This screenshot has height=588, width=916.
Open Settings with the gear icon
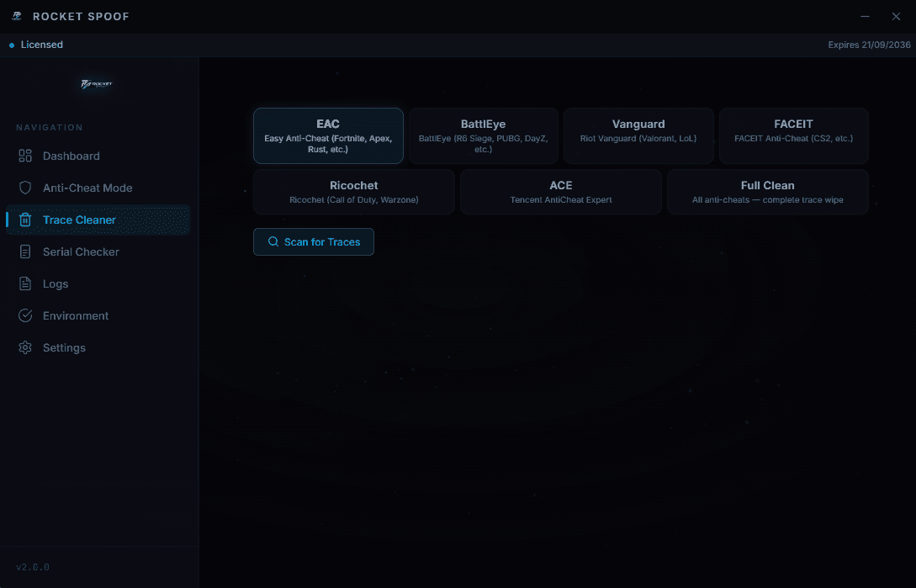tap(25, 347)
